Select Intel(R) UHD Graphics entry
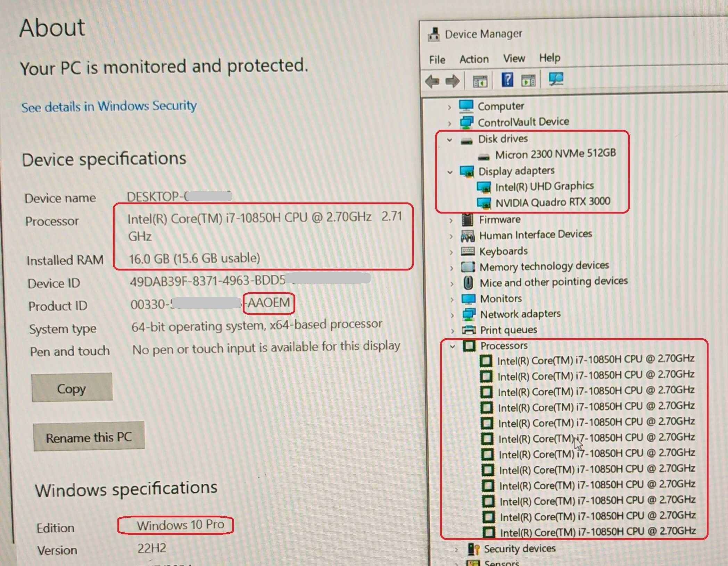The image size is (728, 566). pos(544,186)
